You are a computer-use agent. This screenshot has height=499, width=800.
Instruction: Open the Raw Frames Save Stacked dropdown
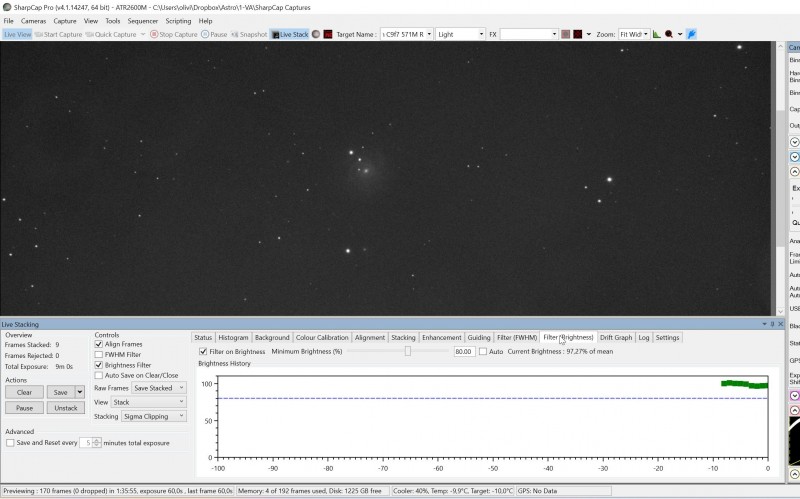159,388
